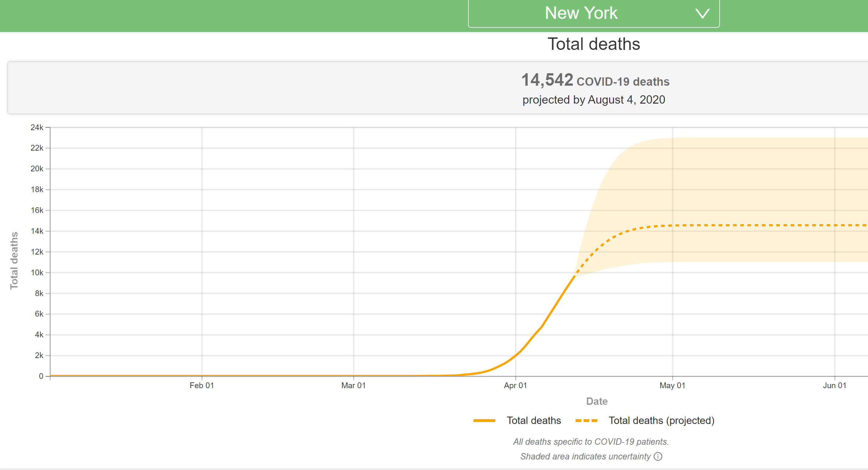The height and width of the screenshot is (470, 868).
Task: Click the Jun 01 x-axis label
Action: (x=834, y=386)
